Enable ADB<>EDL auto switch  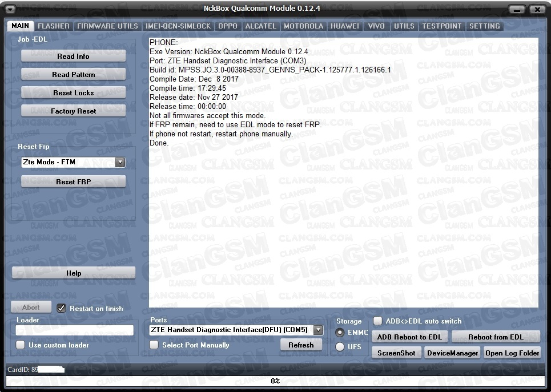coord(378,321)
